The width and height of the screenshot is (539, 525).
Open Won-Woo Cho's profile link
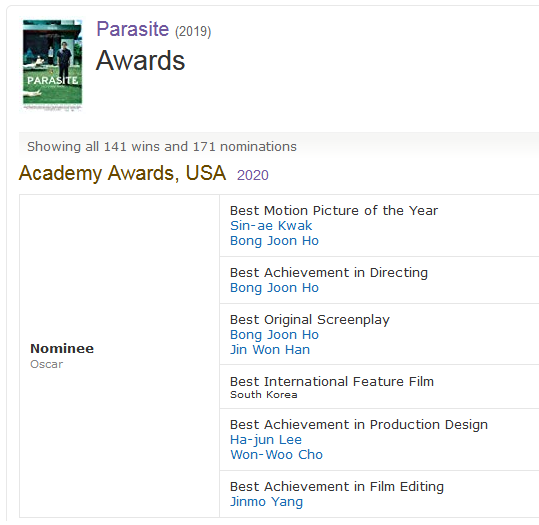click(x=276, y=455)
